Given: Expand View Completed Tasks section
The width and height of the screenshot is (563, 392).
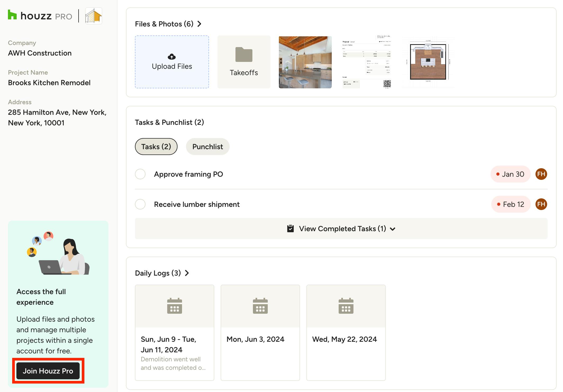Looking at the screenshot, I should (x=341, y=229).
